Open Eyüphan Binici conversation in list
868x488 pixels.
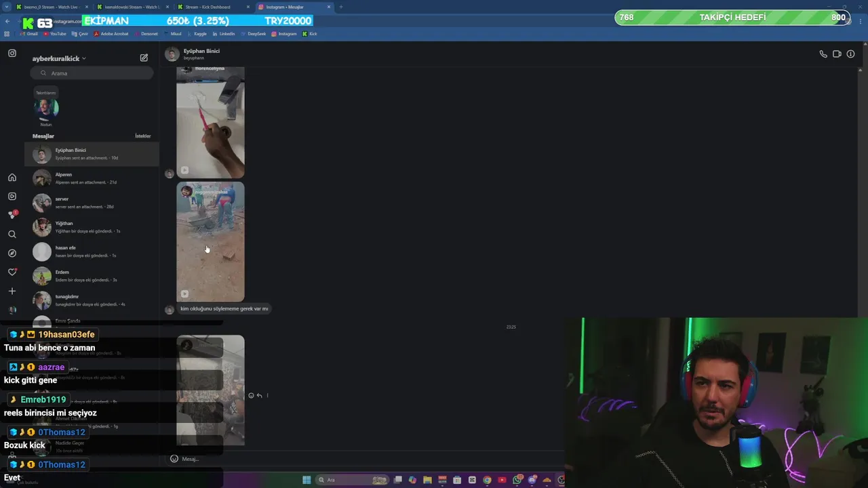click(92, 154)
